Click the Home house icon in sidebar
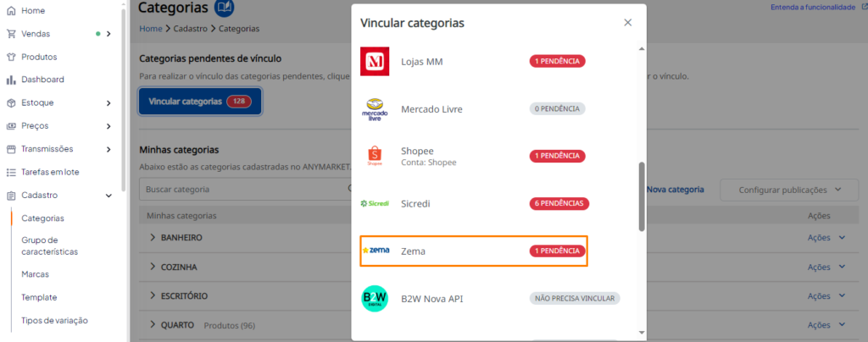Viewport: 868px width, 342px height. (x=10, y=10)
